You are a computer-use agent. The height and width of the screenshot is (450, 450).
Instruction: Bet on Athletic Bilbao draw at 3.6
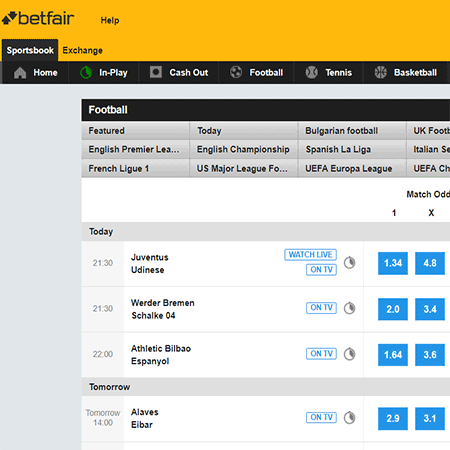pos(430,355)
